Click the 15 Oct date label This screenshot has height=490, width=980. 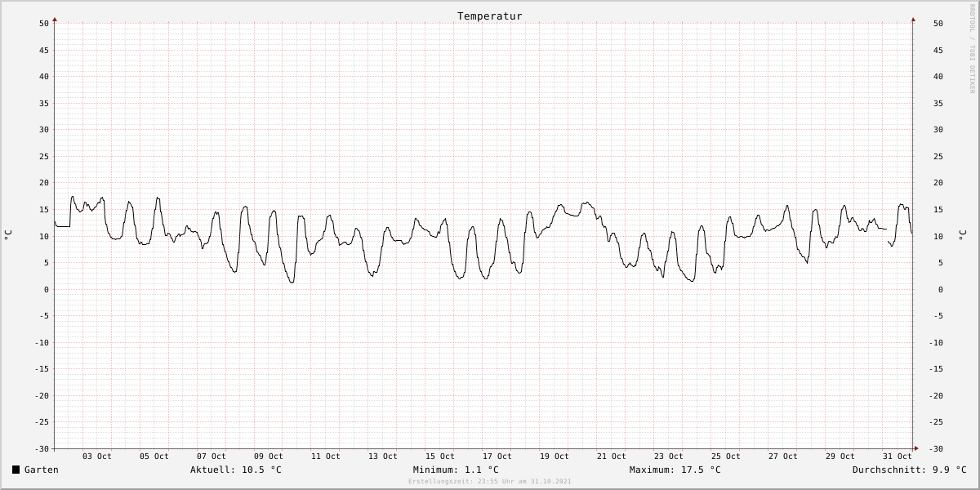tap(440, 457)
